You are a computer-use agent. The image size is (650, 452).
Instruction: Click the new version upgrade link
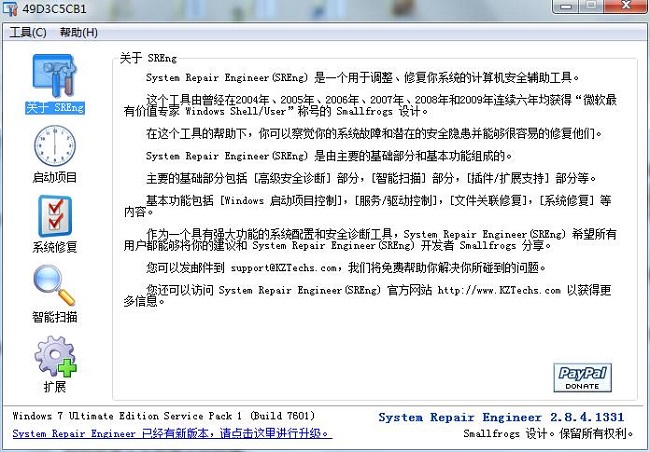point(172,433)
